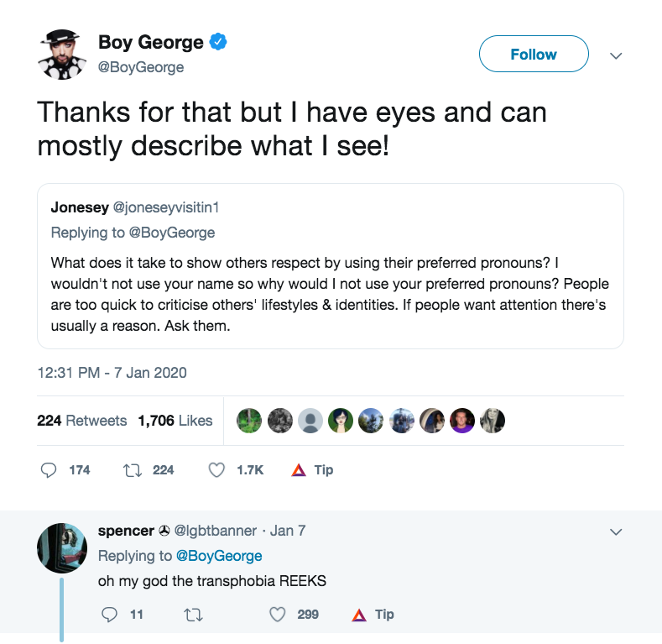Image resolution: width=662 pixels, height=644 pixels.
Task: Open the chevron menu on Boy George's tweet
Action: pos(616,55)
